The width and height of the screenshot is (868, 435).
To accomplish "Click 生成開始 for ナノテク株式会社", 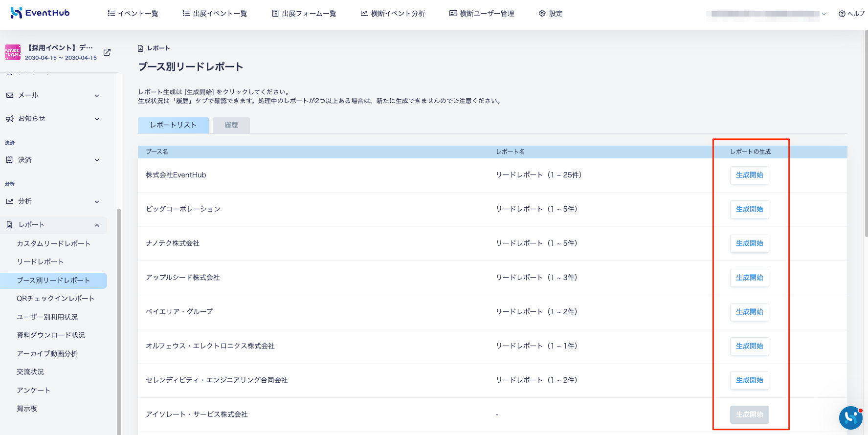I will click(x=749, y=243).
